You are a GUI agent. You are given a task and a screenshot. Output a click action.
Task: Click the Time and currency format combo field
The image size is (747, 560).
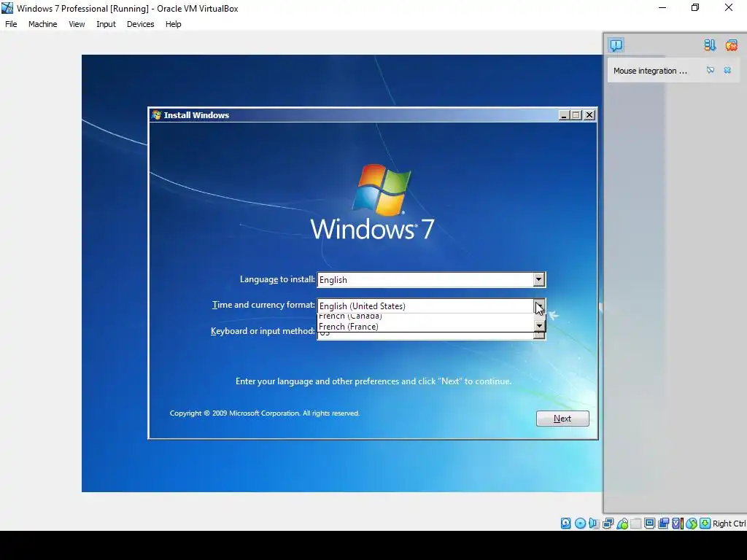point(431,306)
